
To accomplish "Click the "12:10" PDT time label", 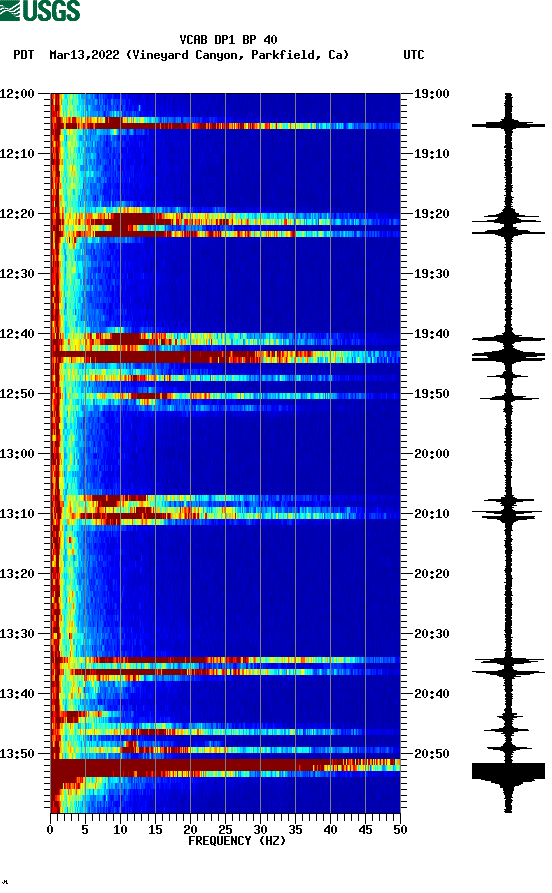I will (18, 153).
